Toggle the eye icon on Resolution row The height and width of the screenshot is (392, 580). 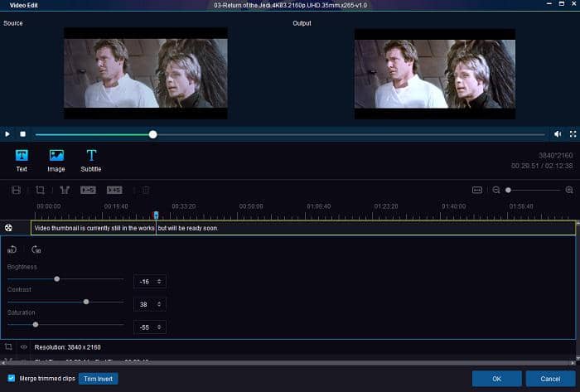[24, 347]
